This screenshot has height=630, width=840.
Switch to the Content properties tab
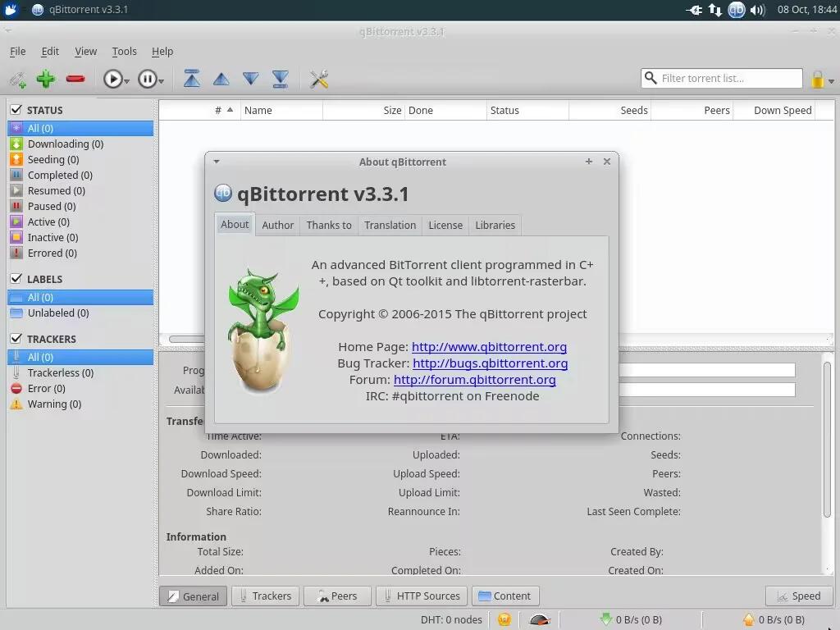point(505,596)
